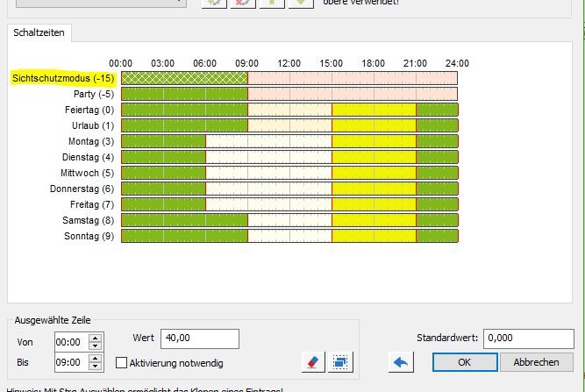Screen dimensions: 585x392
Task: Select the Sonntag (9) row label
Action: [x=89, y=236]
